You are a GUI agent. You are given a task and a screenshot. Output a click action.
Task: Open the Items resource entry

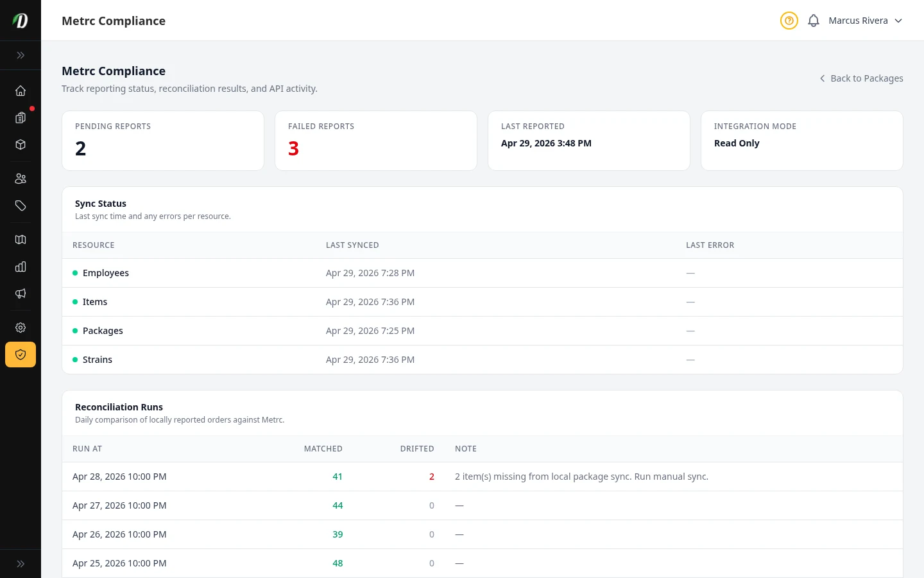95,301
